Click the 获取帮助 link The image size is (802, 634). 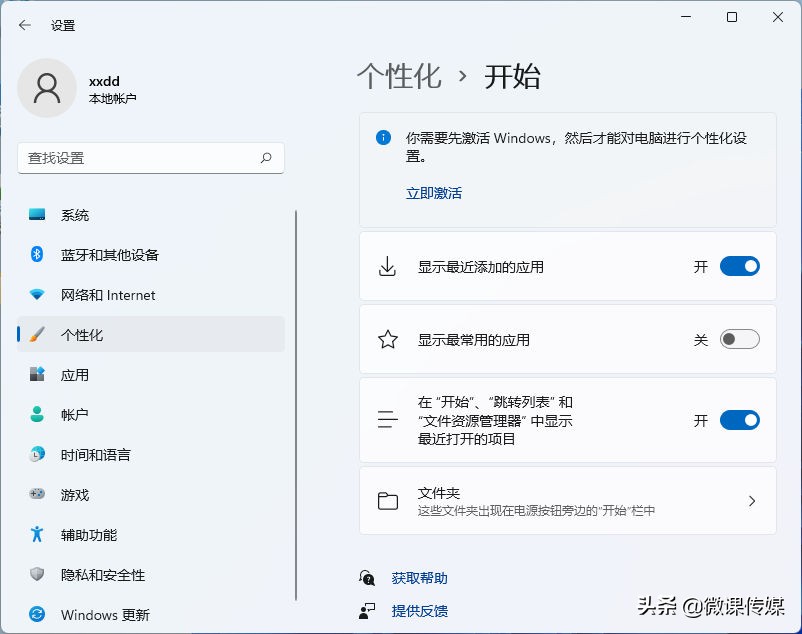click(419, 578)
